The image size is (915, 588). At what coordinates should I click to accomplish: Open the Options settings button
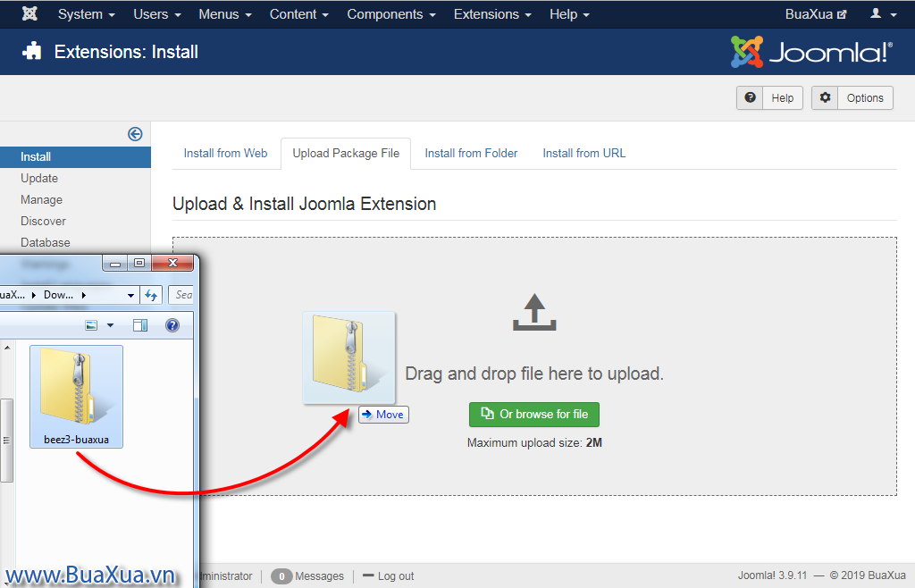(x=852, y=98)
